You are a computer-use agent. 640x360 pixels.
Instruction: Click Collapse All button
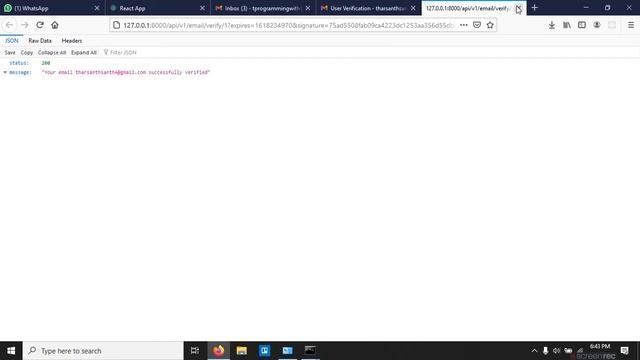(x=52, y=53)
